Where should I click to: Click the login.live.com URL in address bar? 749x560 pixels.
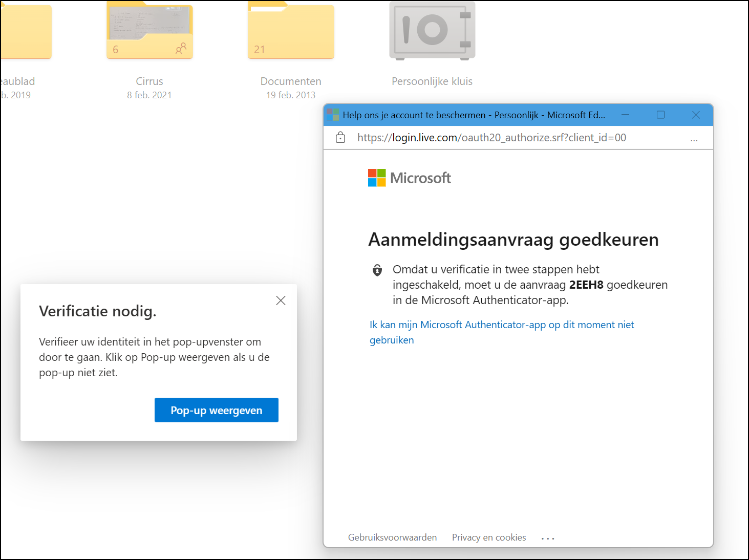[x=491, y=137]
